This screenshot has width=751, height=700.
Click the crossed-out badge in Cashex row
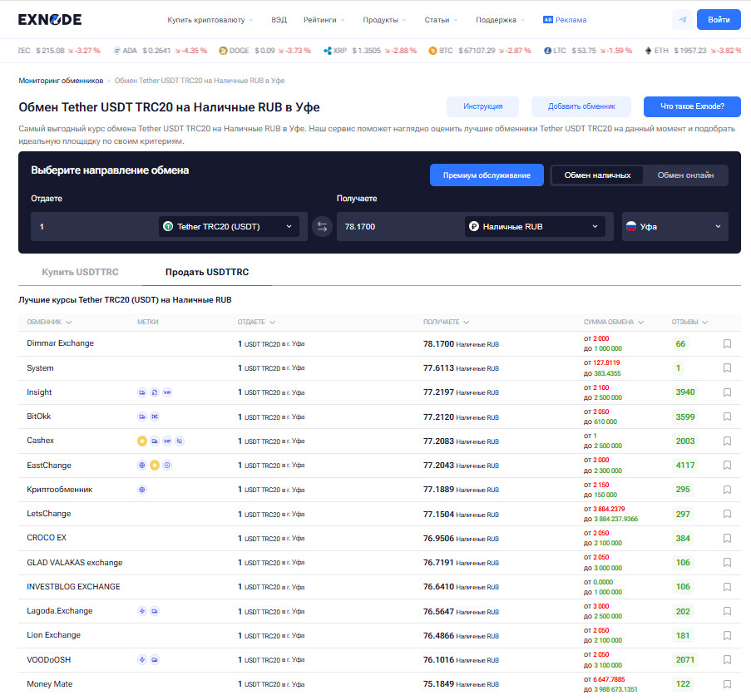click(x=179, y=441)
